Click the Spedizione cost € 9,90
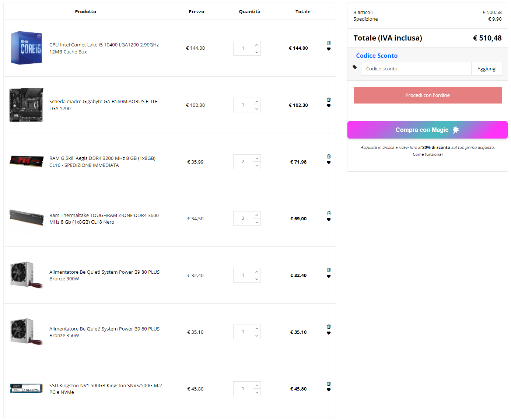Screen dimensions: 511x420 click(x=495, y=19)
